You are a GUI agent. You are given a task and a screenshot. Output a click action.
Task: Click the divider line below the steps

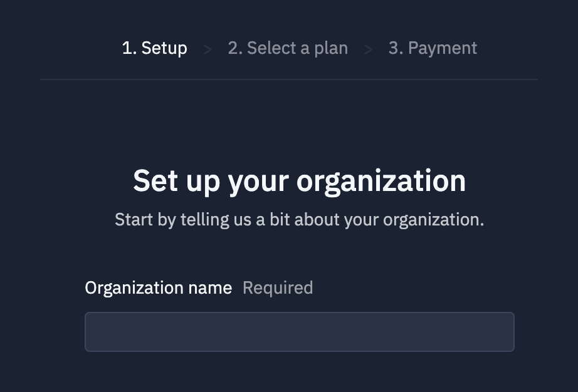[289, 80]
